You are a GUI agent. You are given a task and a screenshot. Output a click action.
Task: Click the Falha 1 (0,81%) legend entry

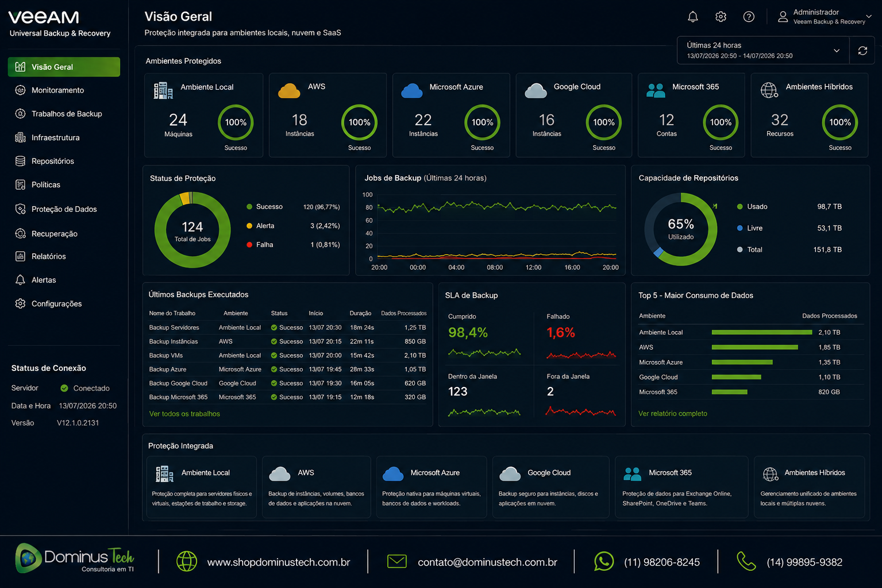(293, 245)
